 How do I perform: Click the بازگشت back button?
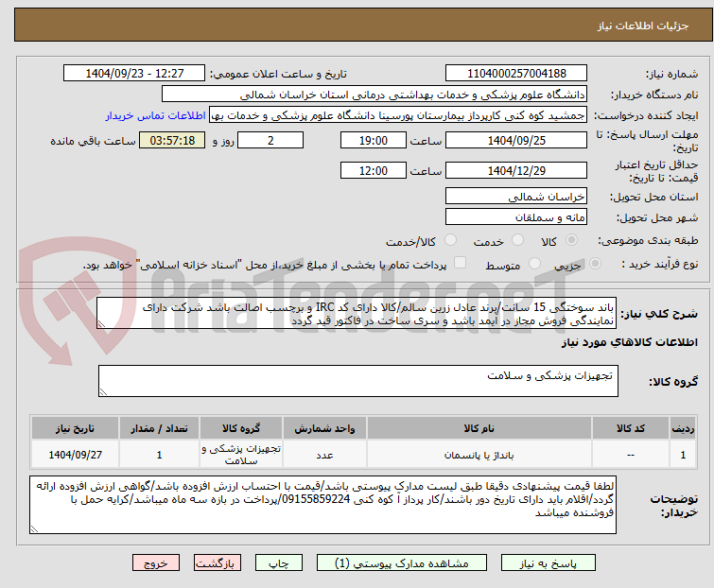click(217, 563)
